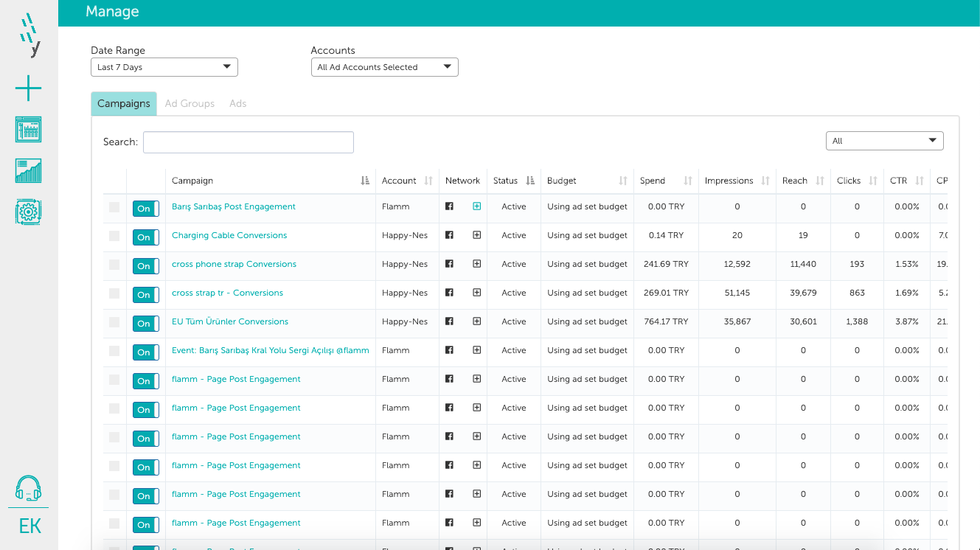Viewport: 980px width, 550px height.
Task: Switch to the Ads tab
Action: [237, 104]
